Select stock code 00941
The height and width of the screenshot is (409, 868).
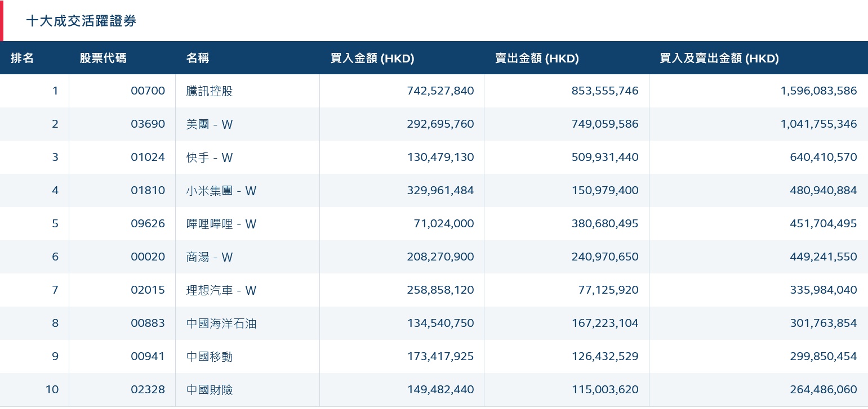coord(148,357)
